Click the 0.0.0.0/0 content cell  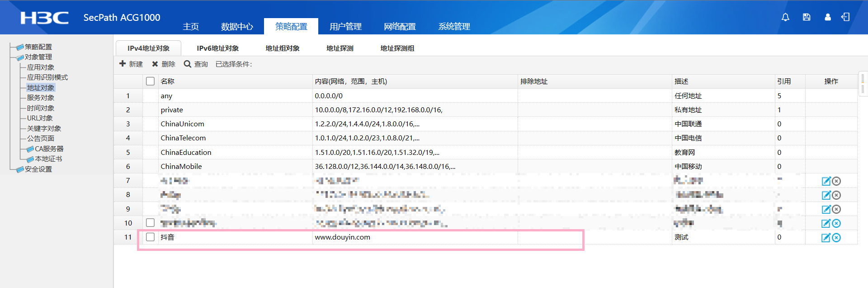tap(415, 96)
